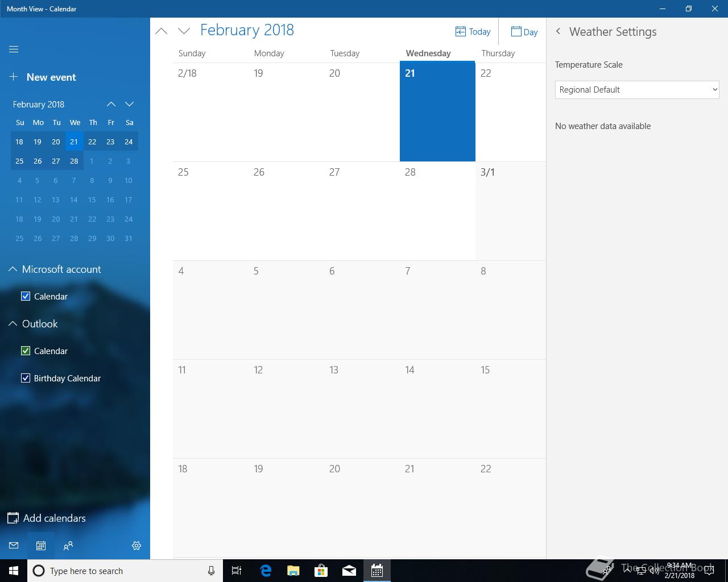
Task: Navigate up to previous weeks in month view
Action: (162, 31)
